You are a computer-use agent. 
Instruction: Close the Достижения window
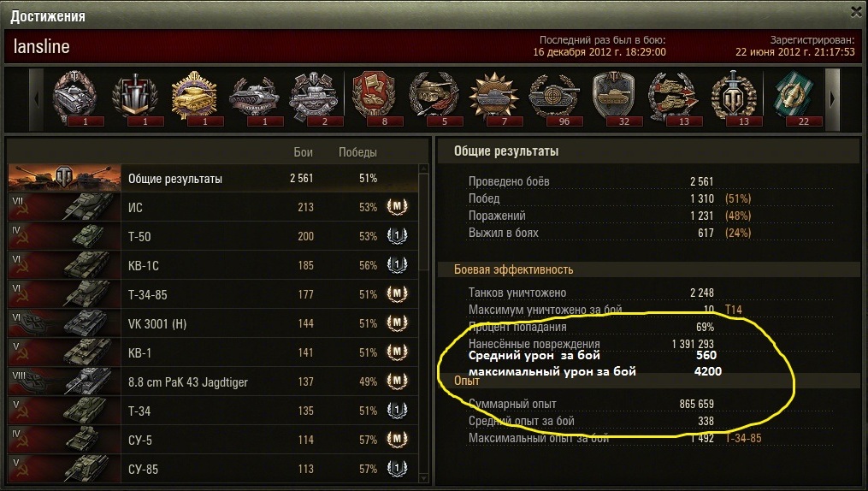tap(856, 12)
